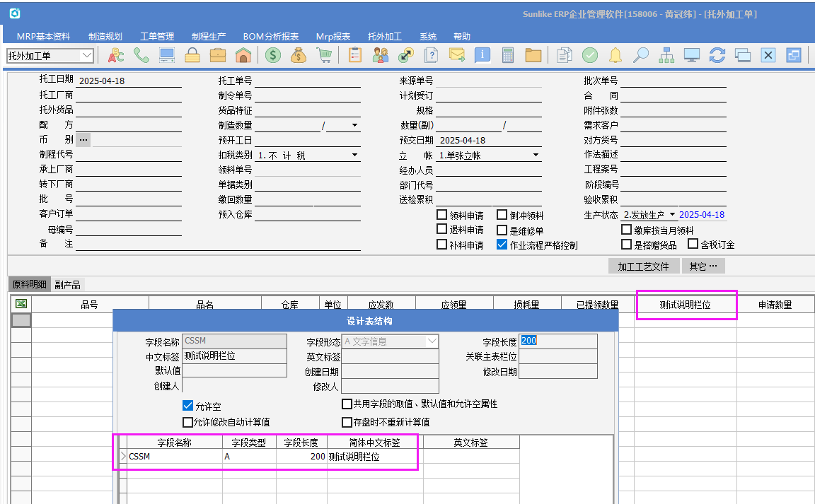Click the 其它 button
815x504 pixels.
(703, 266)
